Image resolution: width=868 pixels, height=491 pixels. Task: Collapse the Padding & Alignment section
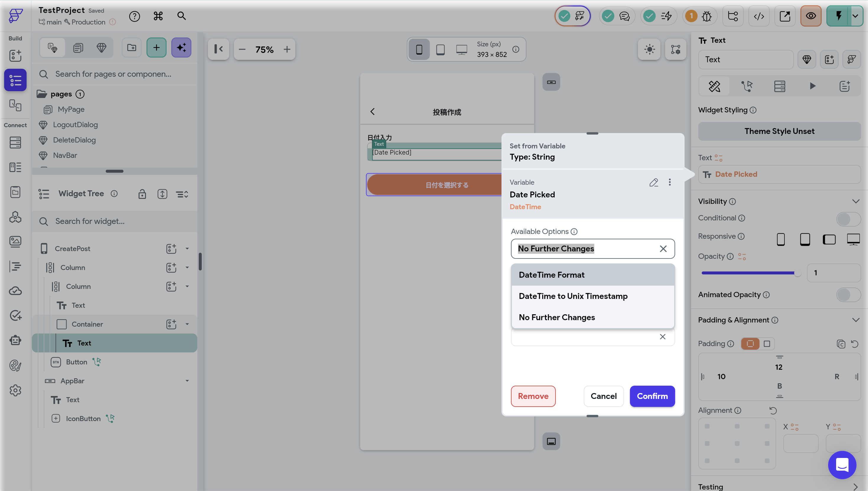(856, 320)
